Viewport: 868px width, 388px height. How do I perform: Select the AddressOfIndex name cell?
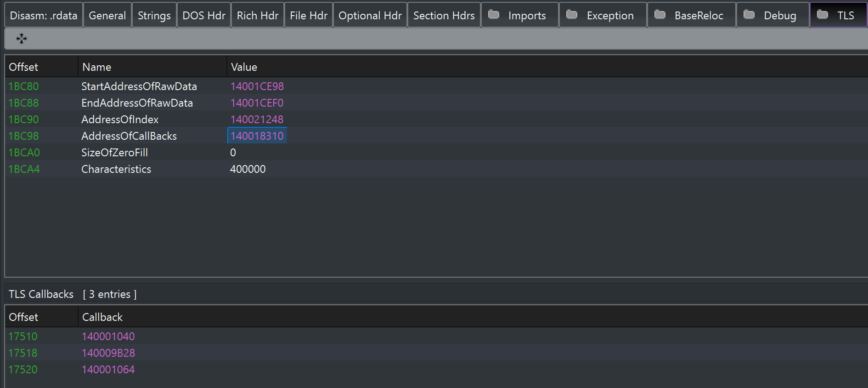[x=120, y=120]
